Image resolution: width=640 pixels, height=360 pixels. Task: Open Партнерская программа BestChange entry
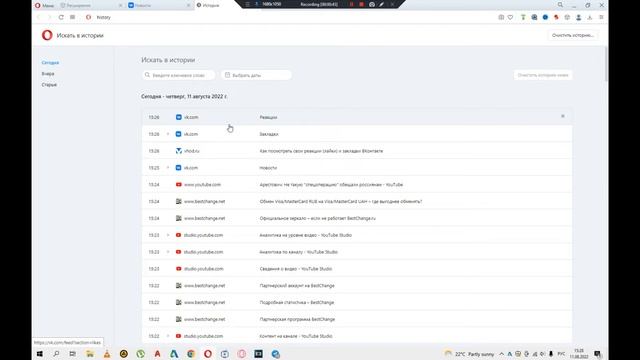[357, 319]
